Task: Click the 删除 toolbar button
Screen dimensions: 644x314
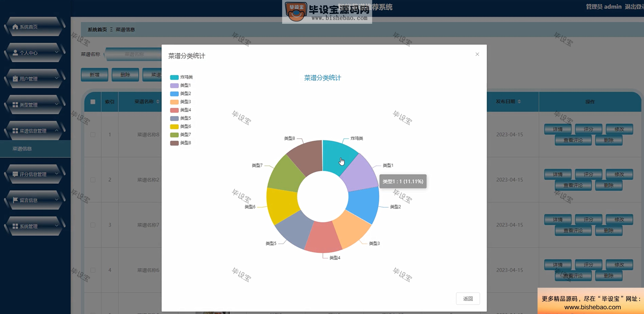Action: (125, 75)
